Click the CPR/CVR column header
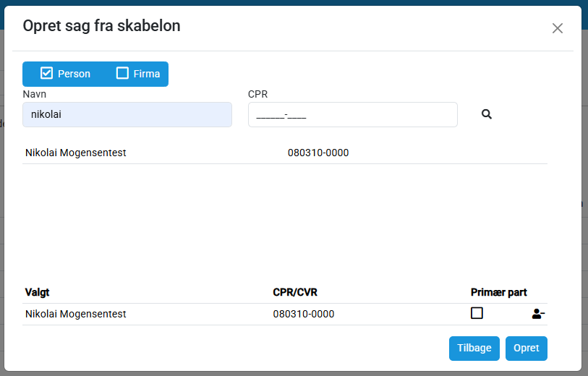Viewport: 588px width, 376px height. pos(295,292)
